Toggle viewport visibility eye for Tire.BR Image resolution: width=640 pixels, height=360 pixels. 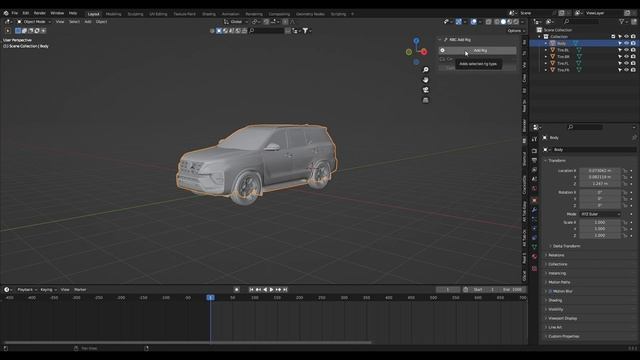tap(627, 57)
